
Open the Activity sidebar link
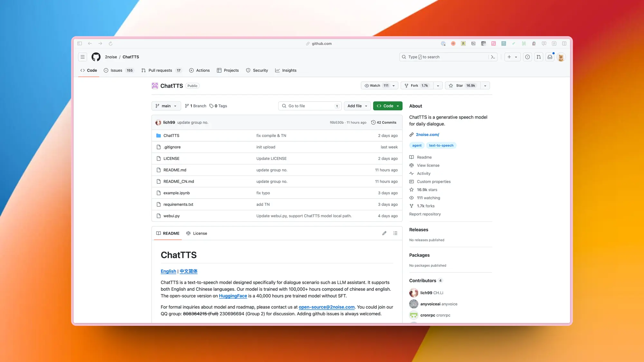click(x=423, y=173)
